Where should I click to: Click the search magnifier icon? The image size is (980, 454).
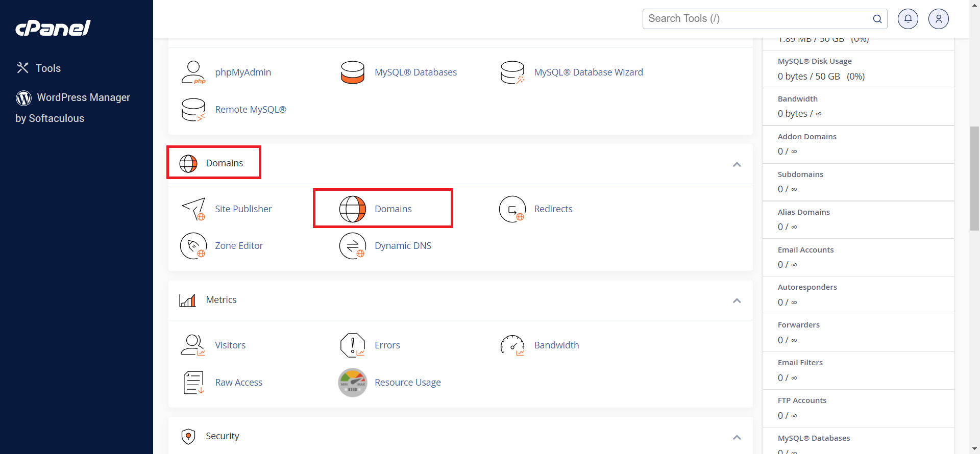point(877,19)
